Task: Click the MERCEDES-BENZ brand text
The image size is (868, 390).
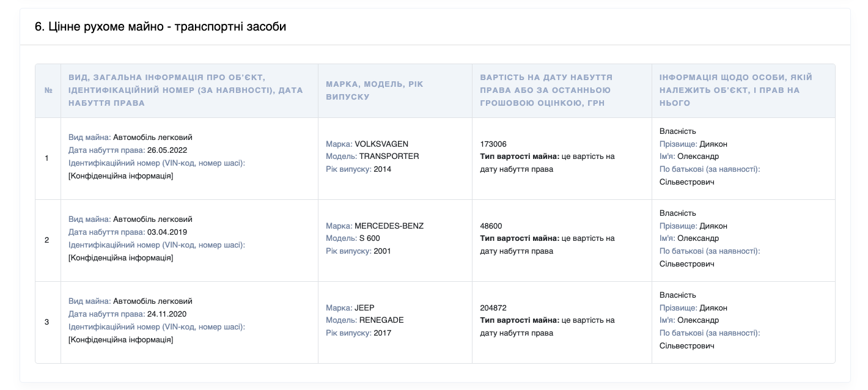Action: (389, 226)
